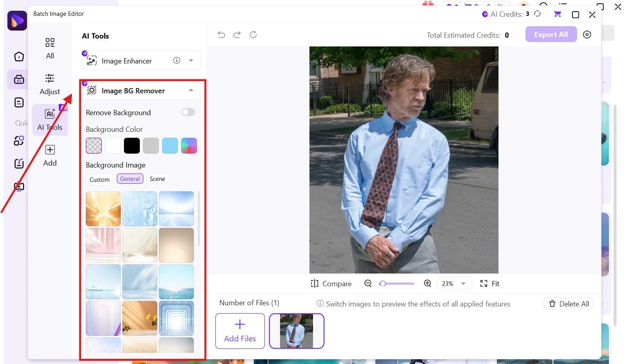Image resolution: width=626 pixels, height=364 pixels.
Task: Click the Delete All button
Action: tap(568, 304)
